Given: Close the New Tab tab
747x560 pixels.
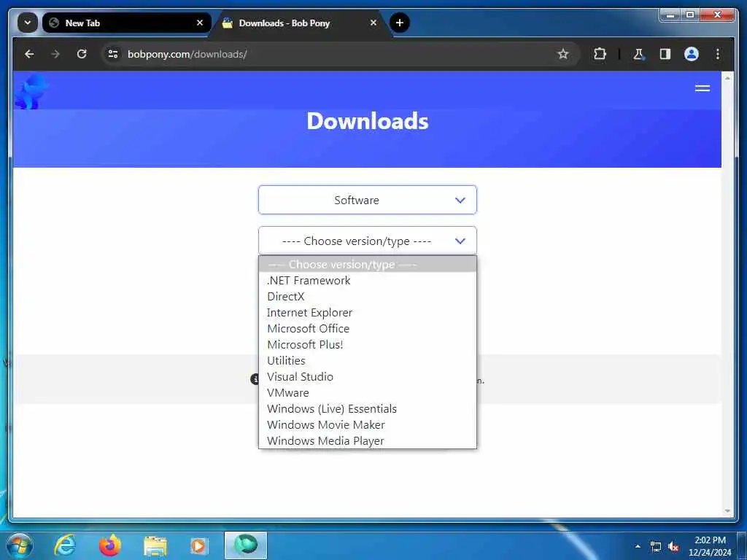Looking at the screenshot, I should pos(200,23).
